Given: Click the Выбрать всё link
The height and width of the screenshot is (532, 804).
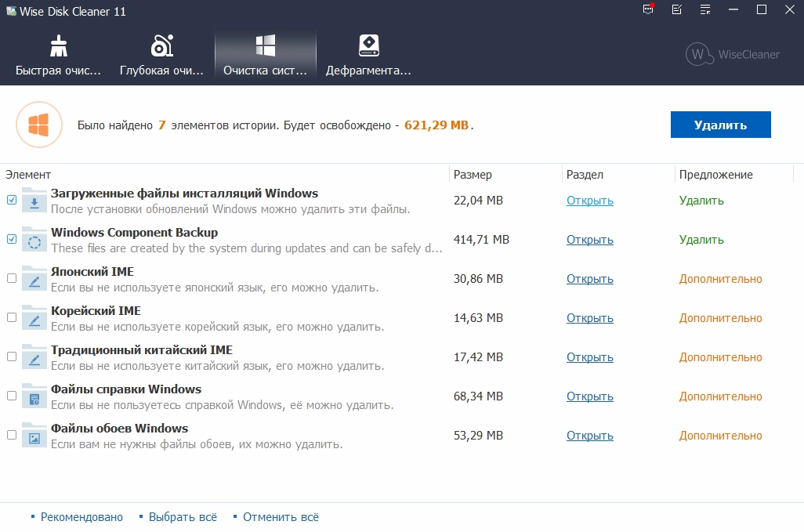Looking at the screenshot, I should click(x=183, y=517).
